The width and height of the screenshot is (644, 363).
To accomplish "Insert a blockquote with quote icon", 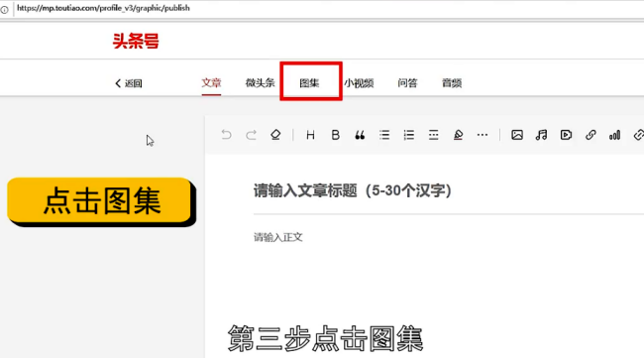I will [360, 135].
